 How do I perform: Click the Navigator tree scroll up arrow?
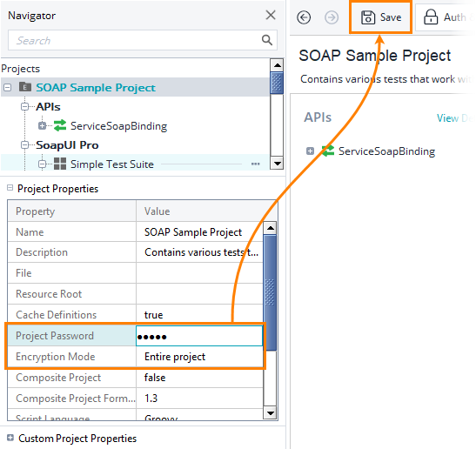coord(278,65)
